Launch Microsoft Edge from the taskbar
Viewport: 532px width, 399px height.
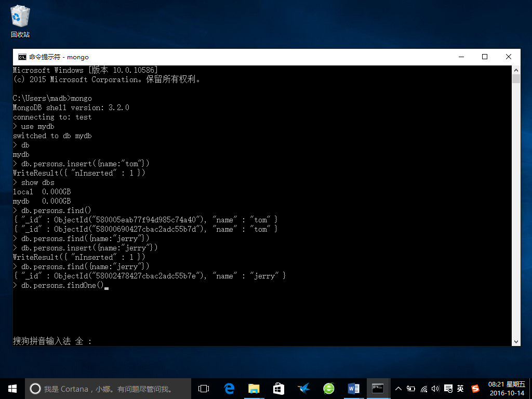(229, 389)
